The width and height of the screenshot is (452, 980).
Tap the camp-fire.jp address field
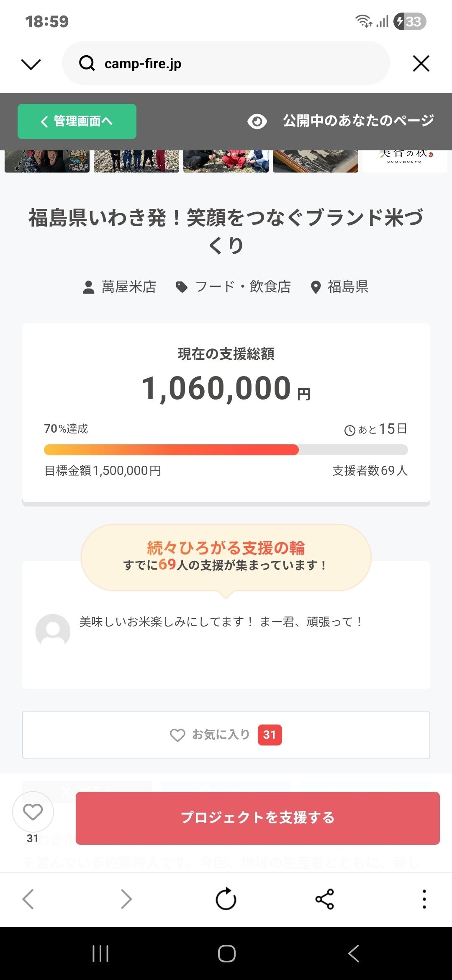[234, 64]
